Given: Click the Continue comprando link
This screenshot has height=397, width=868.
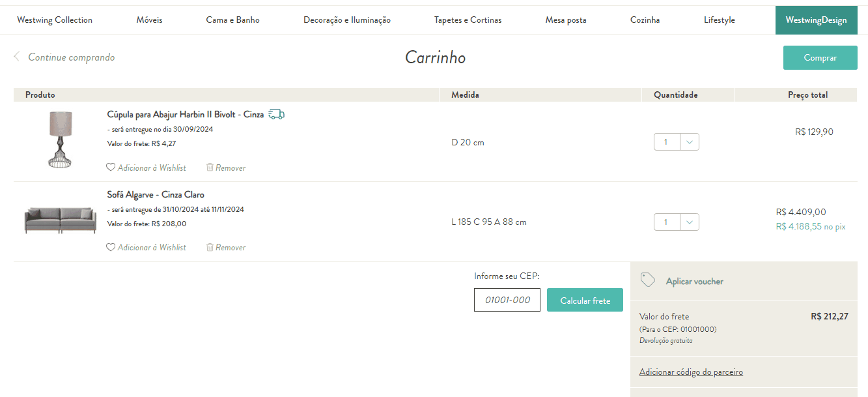Looking at the screenshot, I should (x=72, y=57).
